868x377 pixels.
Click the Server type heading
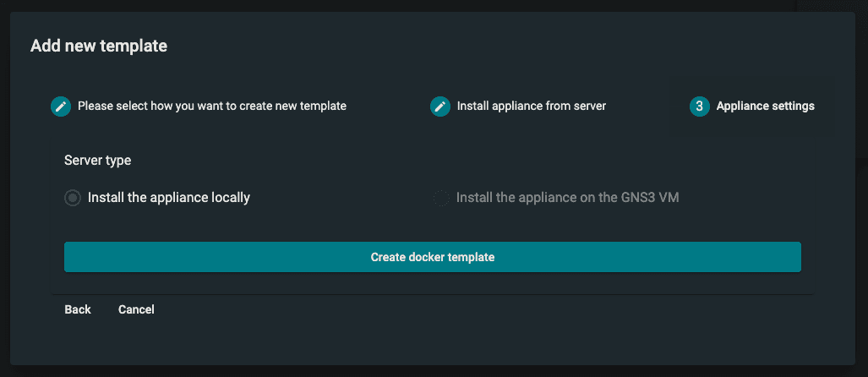point(97,160)
